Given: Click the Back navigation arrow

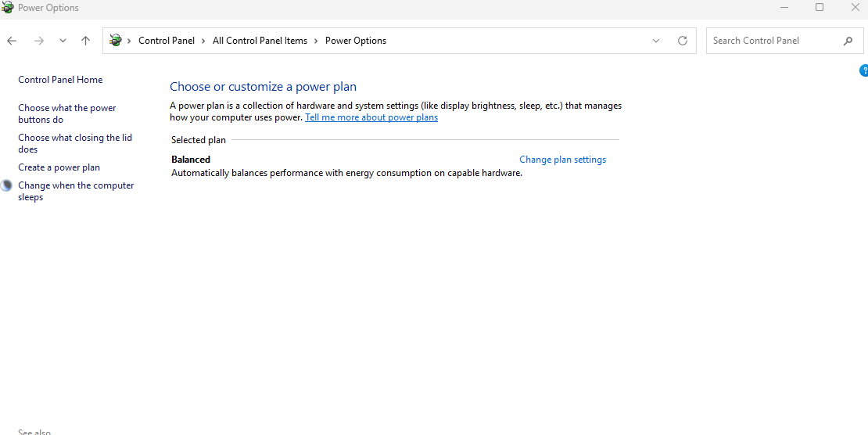Looking at the screenshot, I should click(x=12, y=41).
